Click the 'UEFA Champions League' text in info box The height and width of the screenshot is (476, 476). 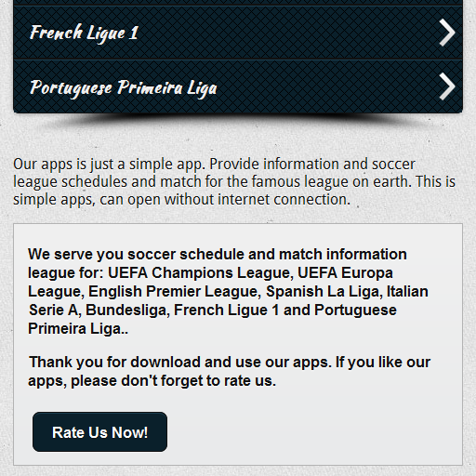pos(201,273)
